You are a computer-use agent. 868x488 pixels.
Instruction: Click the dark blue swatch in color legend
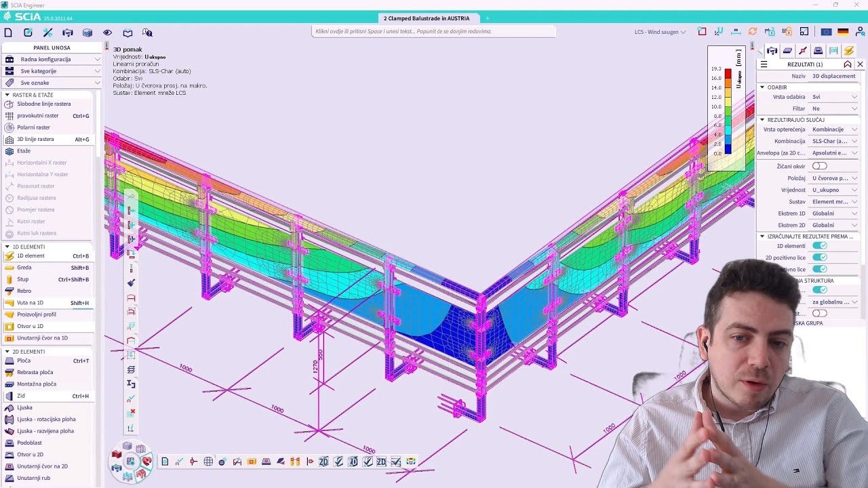pyautogui.click(x=728, y=149)
